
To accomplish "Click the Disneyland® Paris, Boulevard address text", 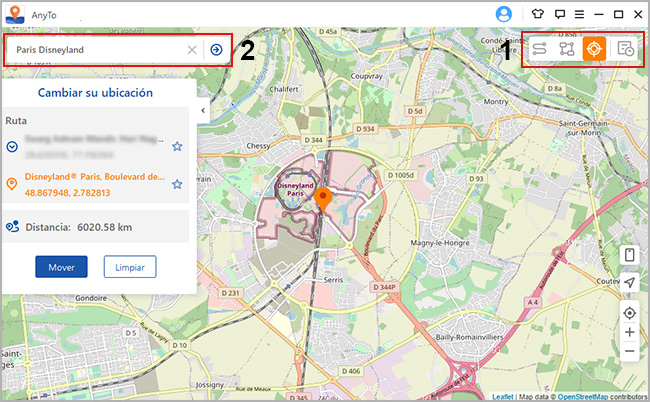I will pos(95,177).
